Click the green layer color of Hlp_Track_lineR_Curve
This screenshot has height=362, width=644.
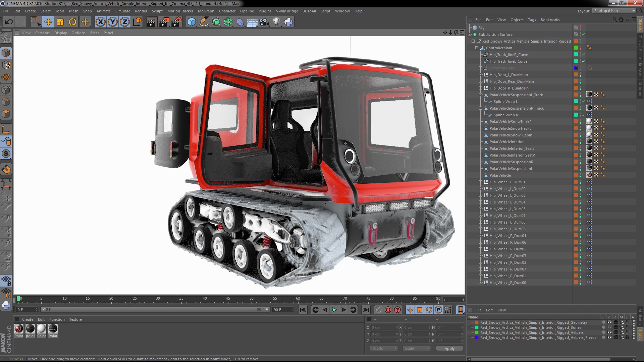[x=576, y=55]
